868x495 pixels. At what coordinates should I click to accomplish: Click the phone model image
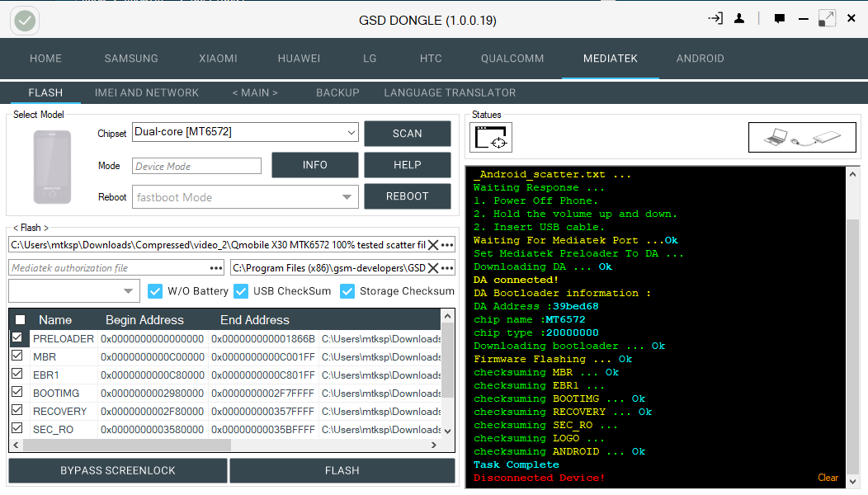tap(52, 167)
